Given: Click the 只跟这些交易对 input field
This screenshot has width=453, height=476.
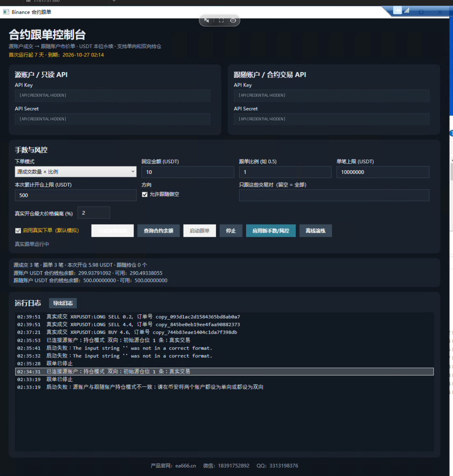Looking at the screenshot, I should [x=334, y=195].
